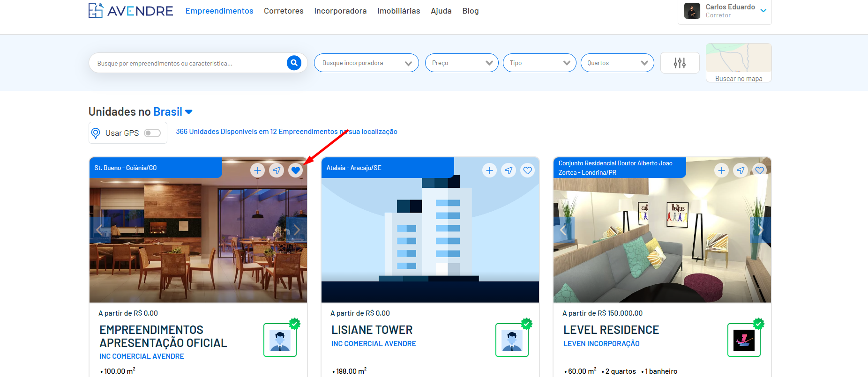Open the Ajuda nav item

click(x=441, y=11)
